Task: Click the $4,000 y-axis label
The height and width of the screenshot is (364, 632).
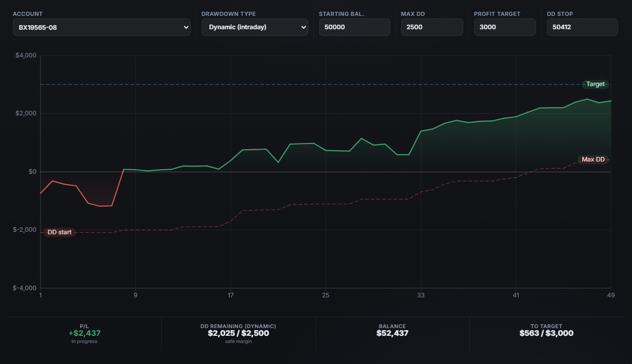Action: (25, 55)
